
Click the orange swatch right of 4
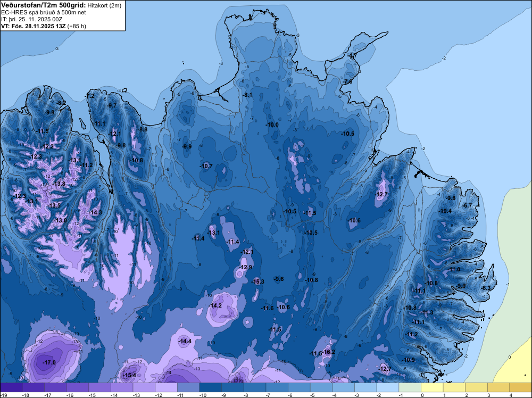click(x=521, y=387)
